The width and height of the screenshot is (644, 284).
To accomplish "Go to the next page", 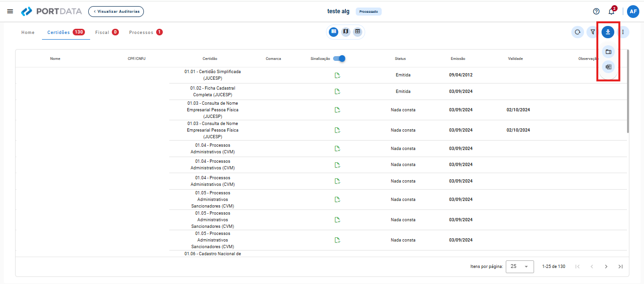I will pos(606,267).
